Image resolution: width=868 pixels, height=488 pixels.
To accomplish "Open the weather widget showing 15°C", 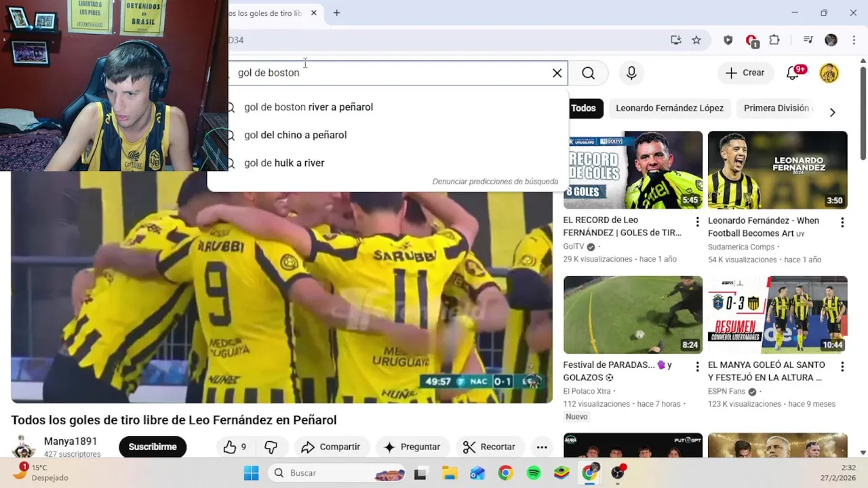I will click(42, 472).
